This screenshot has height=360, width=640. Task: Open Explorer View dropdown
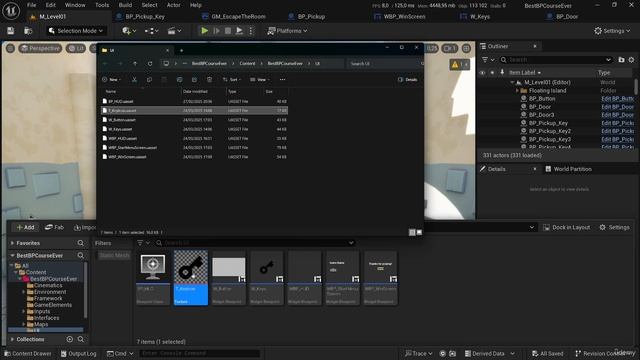tap(260, 80)
